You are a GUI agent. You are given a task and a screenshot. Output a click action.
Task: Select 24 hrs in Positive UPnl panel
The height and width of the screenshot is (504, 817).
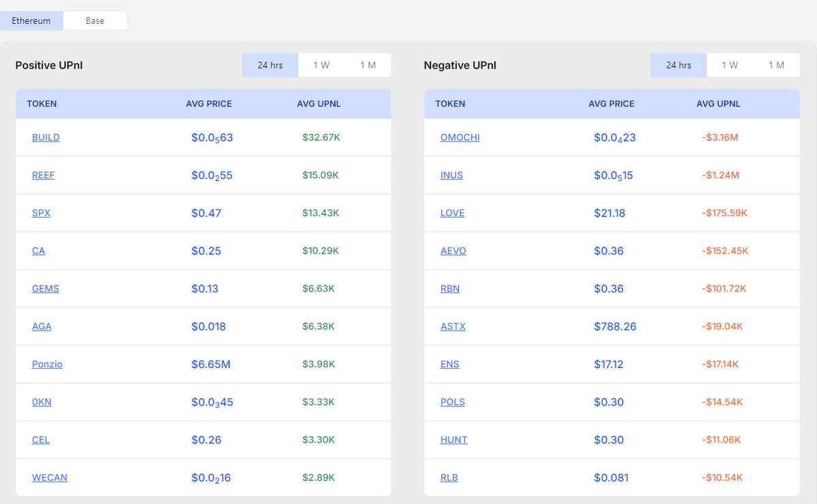click(x=270, y=65)
